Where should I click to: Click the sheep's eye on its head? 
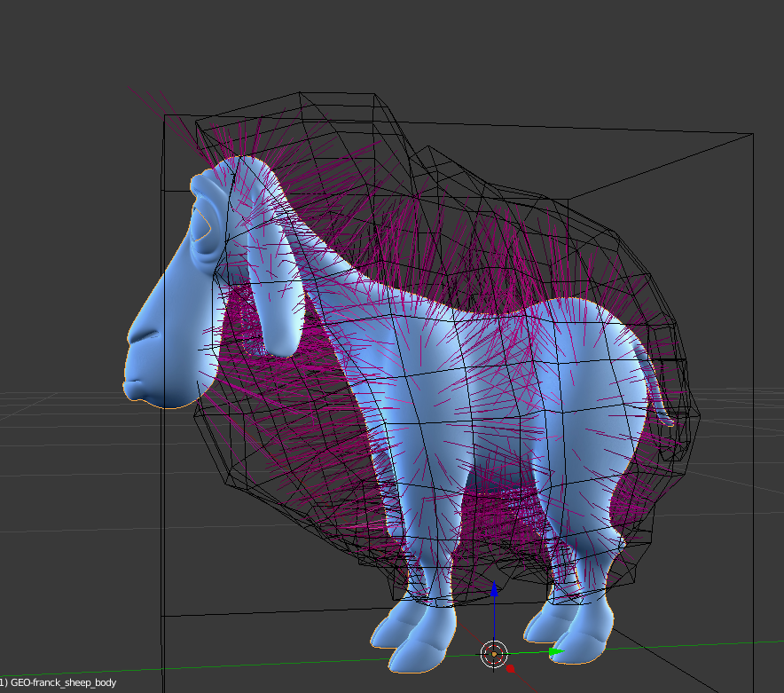pyautogui.click(x=202, y=226)
